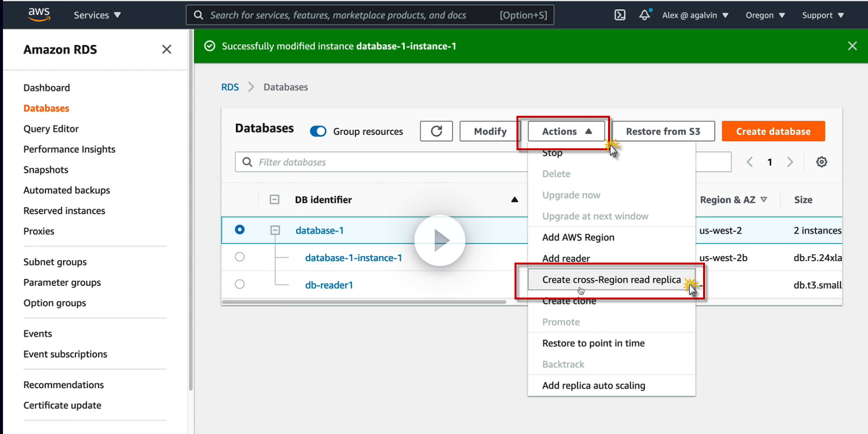Open the database-1 link
Viewport: 868px width, 434px height.
[x=320, y=231]
